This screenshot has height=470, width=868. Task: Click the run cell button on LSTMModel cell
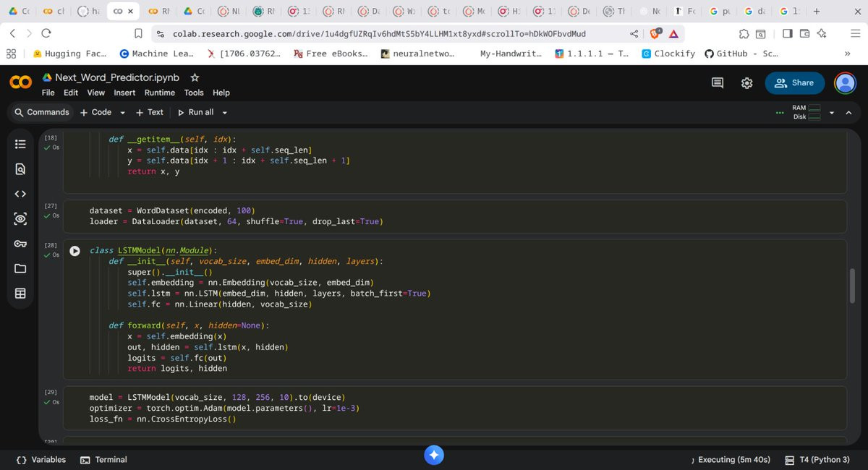click(x=75, y=251)
